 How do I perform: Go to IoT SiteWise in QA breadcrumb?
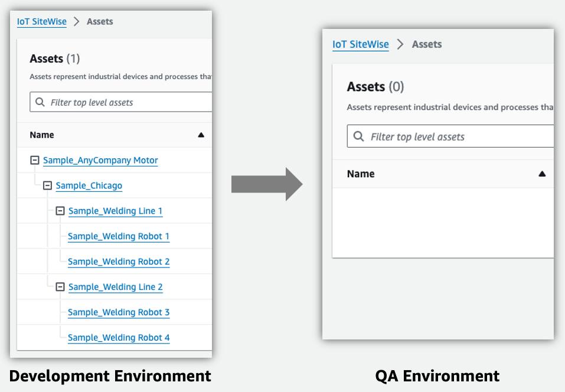pos(360,44)
